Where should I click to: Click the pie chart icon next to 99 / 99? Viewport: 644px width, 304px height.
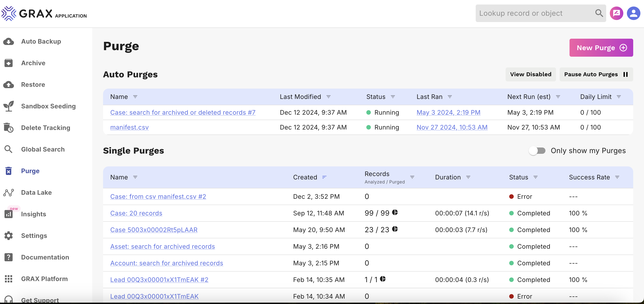pyautogui.click(x=395, y=212)
